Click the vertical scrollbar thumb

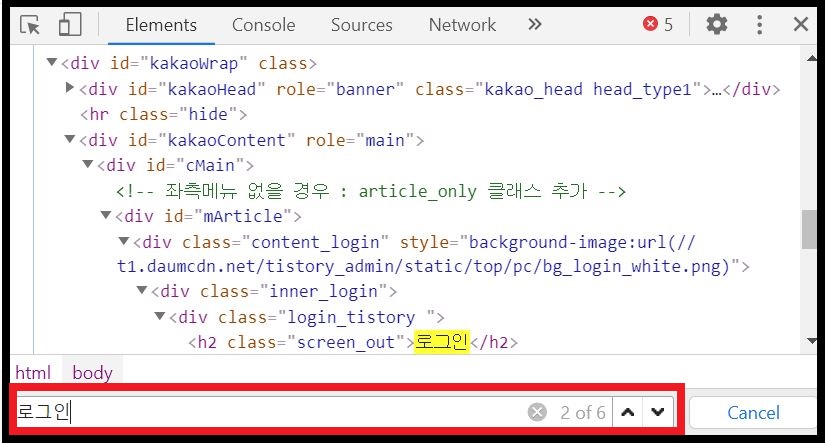[809, 229]
